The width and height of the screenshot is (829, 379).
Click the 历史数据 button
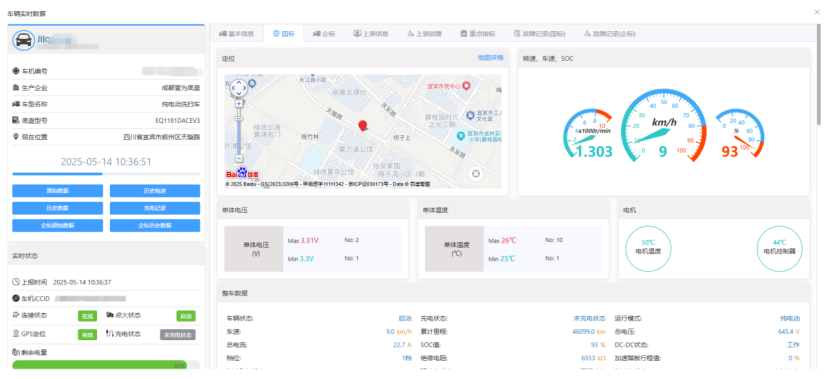point(57,208)
